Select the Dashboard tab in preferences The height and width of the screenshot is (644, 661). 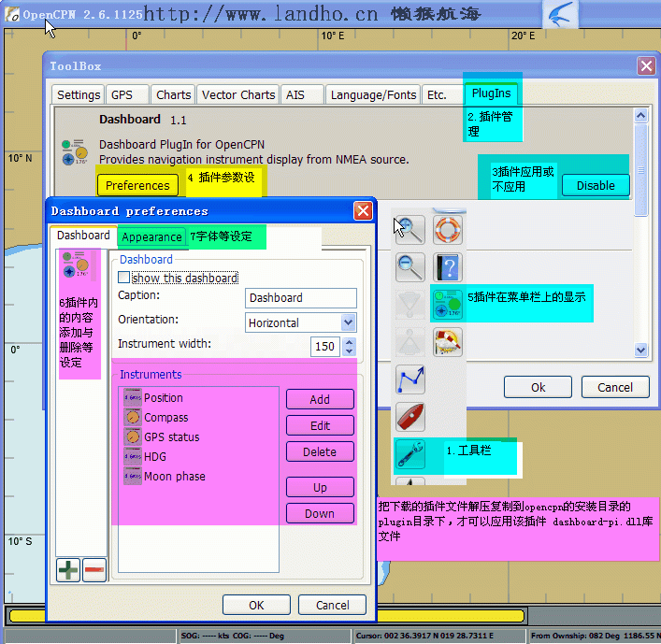click(83, 236)
